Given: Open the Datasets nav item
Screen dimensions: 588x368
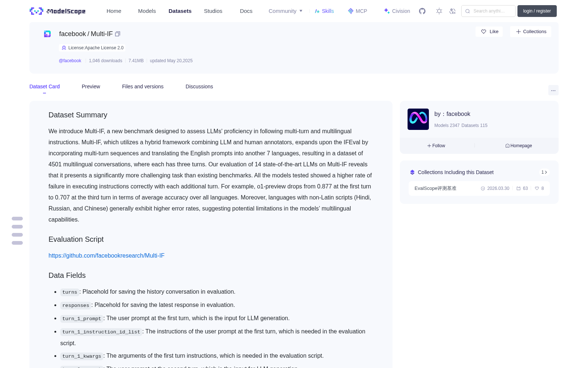Looking at the screenshot, I should pos(180,11).
